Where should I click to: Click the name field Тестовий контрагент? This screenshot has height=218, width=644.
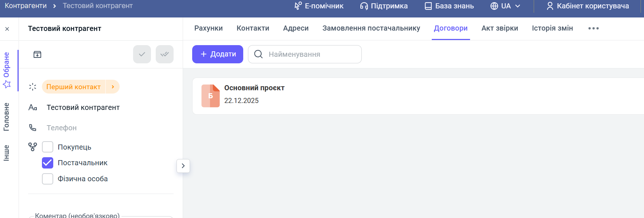[83, 107]
